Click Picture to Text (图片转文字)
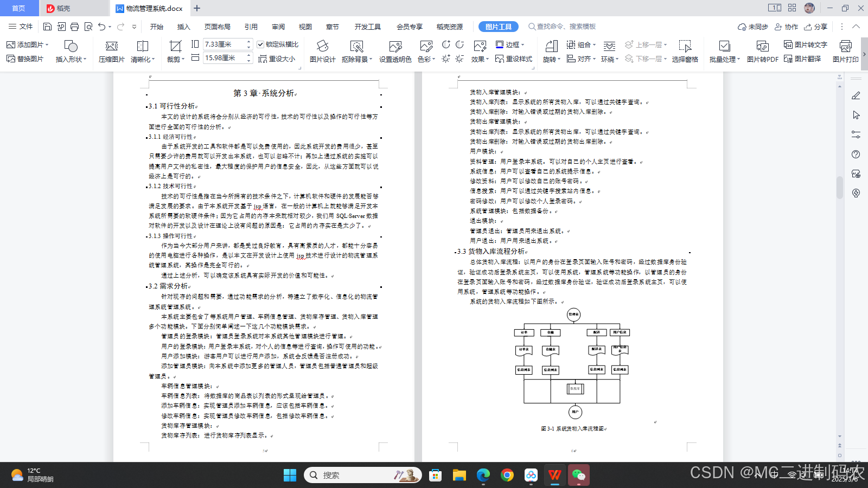The image size is (868, 488). 805,44
